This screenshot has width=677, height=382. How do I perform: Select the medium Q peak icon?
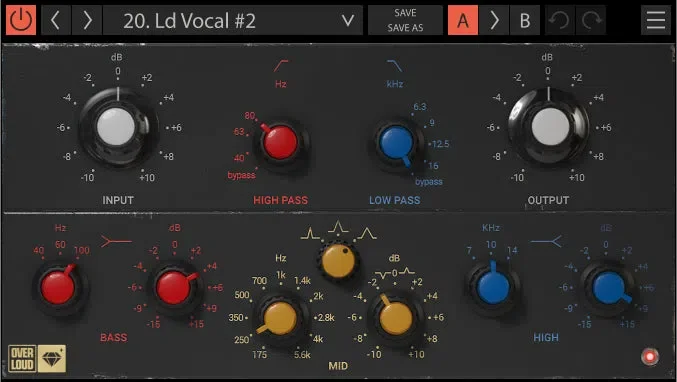click(x=338, y=227)
